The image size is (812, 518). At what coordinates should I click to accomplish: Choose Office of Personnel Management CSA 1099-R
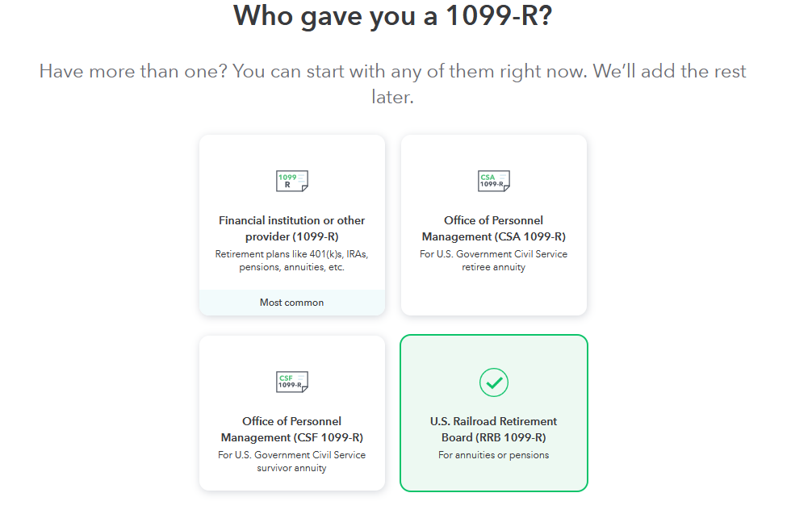[493, 225]
